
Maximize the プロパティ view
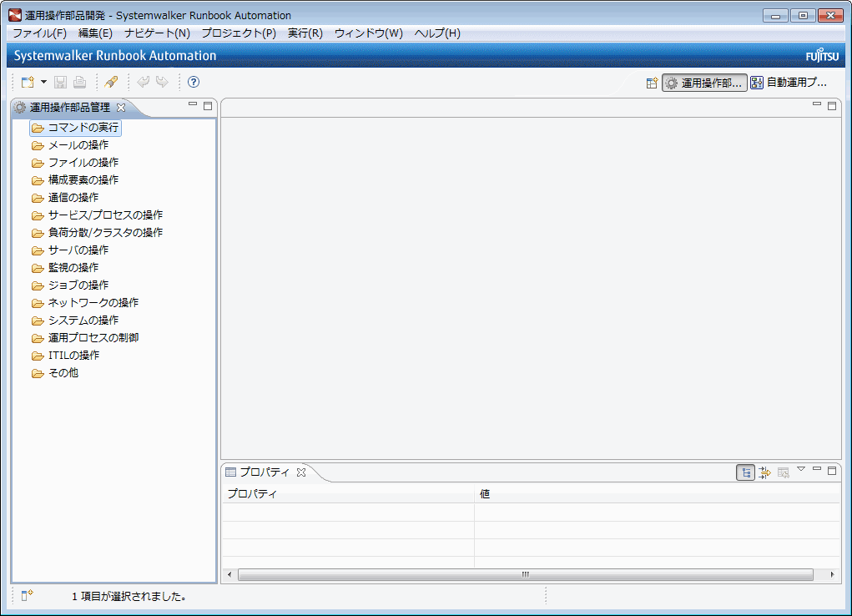click(x=832, y=471)
